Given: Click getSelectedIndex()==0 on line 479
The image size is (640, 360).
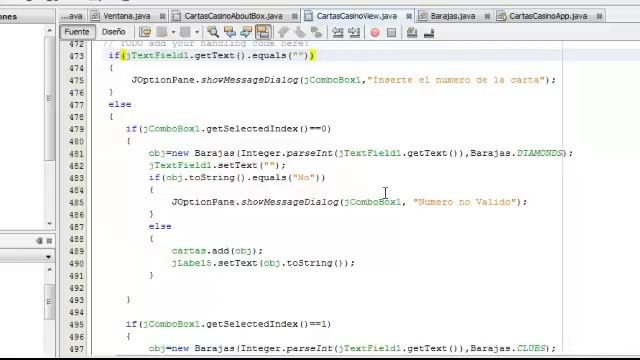Looking at the screenshot, I should pyautogui.click(x=266, y=129).
